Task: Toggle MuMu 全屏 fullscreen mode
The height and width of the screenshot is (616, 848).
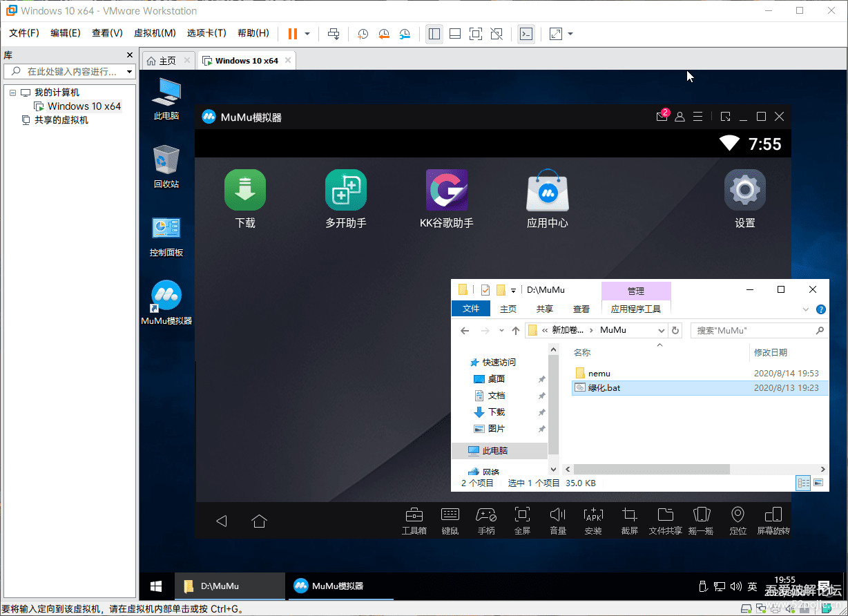Action: (x=522, y=521)
